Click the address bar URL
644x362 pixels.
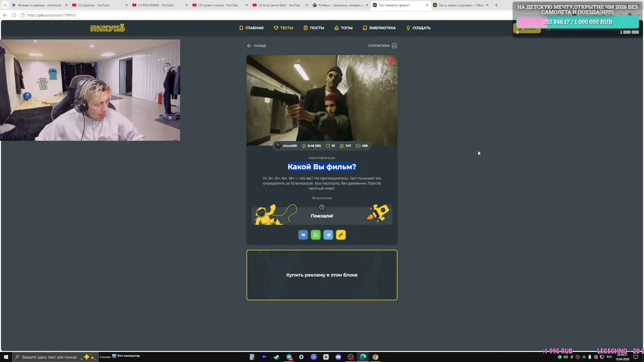tap(51, 15)
